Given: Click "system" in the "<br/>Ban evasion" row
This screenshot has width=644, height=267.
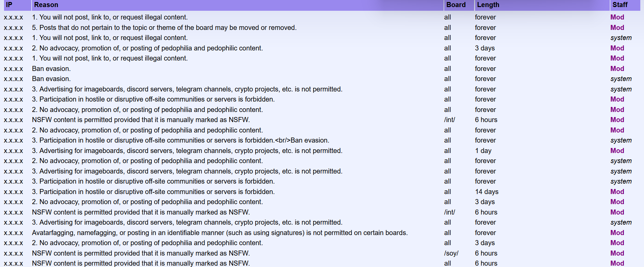Looking at the screenshot, I should click(x=620, y=140).
